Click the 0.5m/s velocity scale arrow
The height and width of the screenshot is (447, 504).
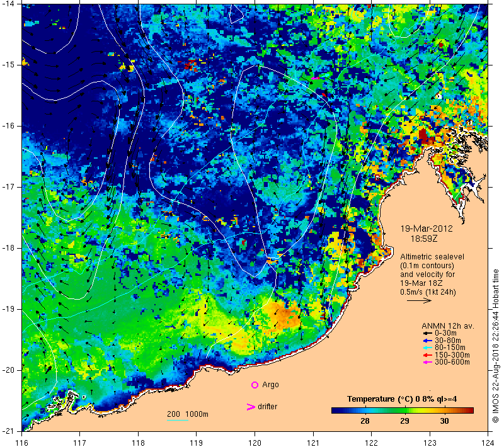(419, 301)
